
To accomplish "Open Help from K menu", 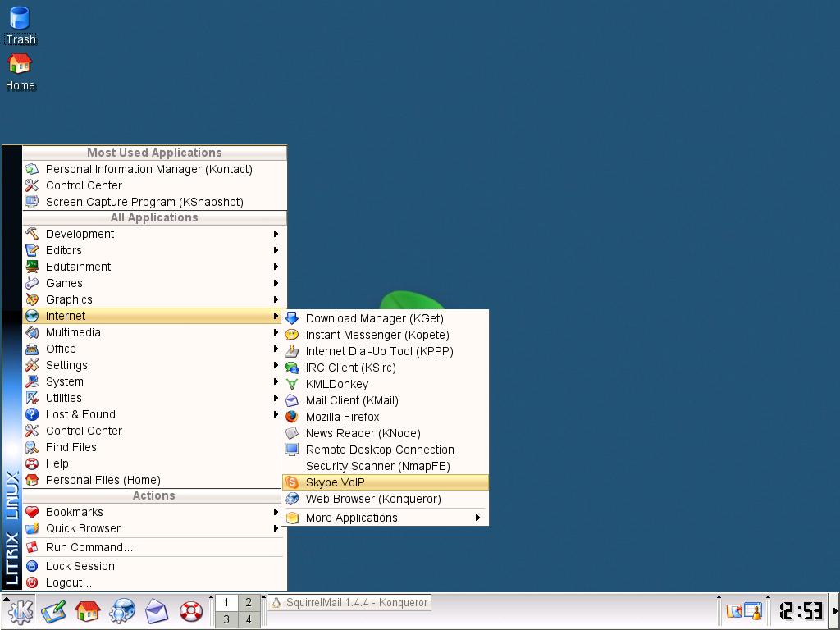I will pyautogui.click(x=153, y=464).
